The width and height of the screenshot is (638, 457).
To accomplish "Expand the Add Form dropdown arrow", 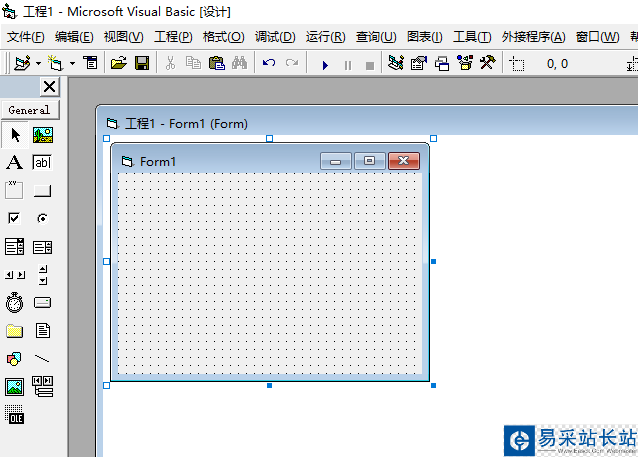I will (72, 63).
